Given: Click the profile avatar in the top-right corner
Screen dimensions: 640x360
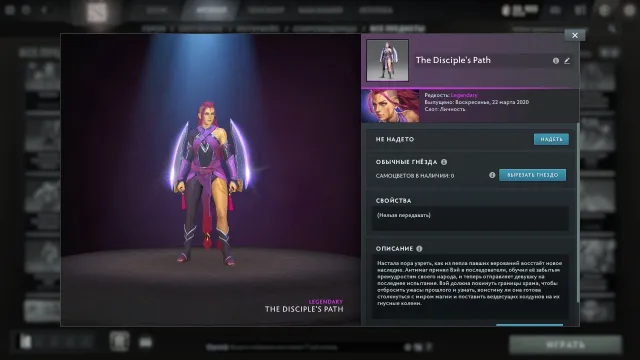Looking at the screenshot, I should (631, 10).
